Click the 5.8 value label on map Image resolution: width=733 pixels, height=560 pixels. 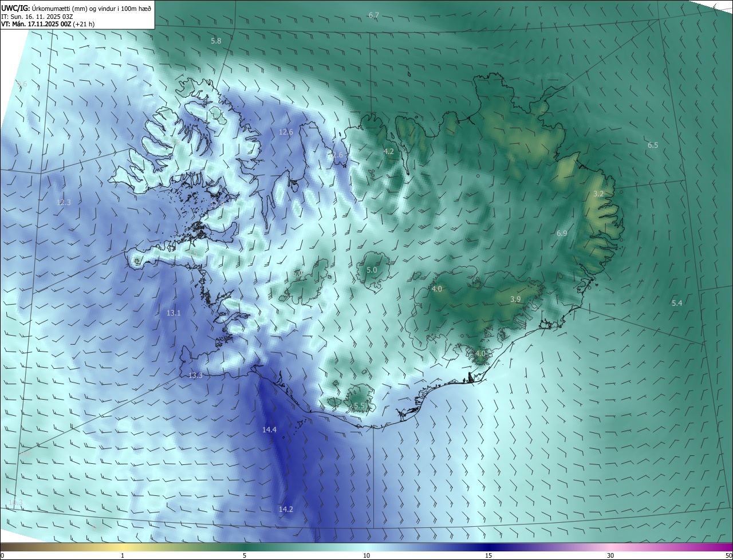tap(216, 41)
